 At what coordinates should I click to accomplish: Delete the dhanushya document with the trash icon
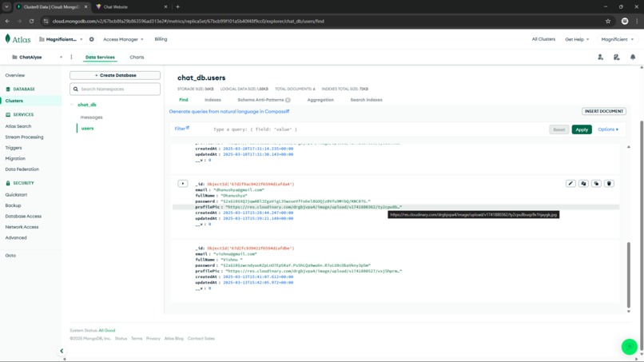tap(609, 184)
